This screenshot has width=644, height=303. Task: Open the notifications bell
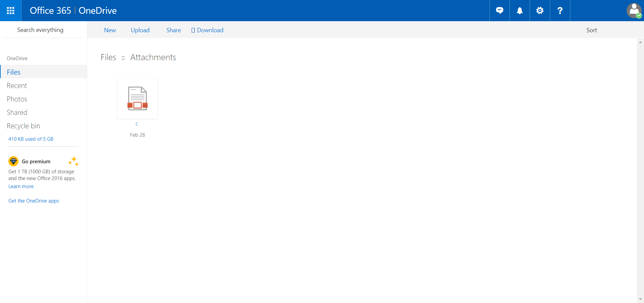[x=520, y=10]
